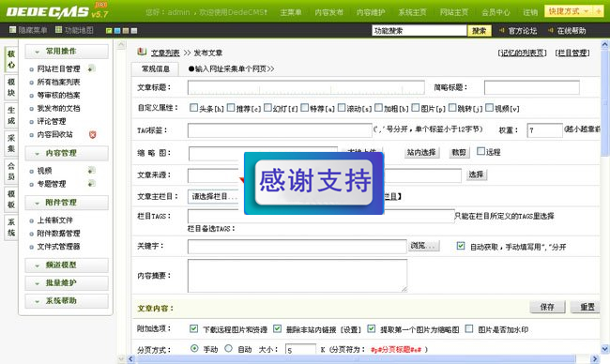
Task: Click the book icon before 文章列表
Action: coord(142,52)
